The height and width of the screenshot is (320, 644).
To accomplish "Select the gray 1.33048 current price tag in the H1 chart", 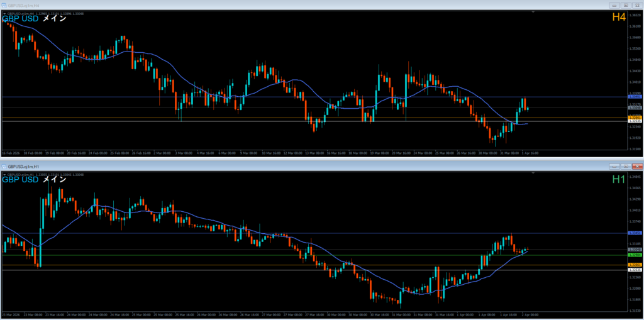I will tap(635, 250).
